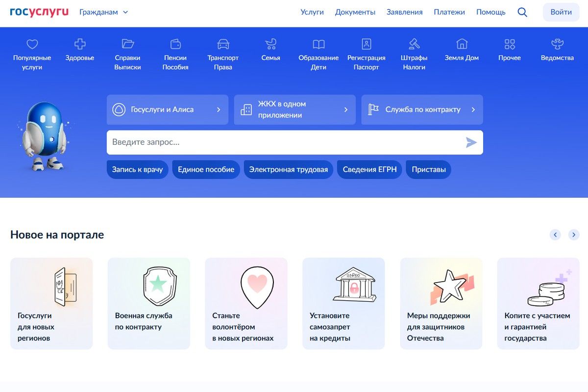588x392 pixels.
Task: Select the Сведения ЕГРН quick chip
Action: 370,170
